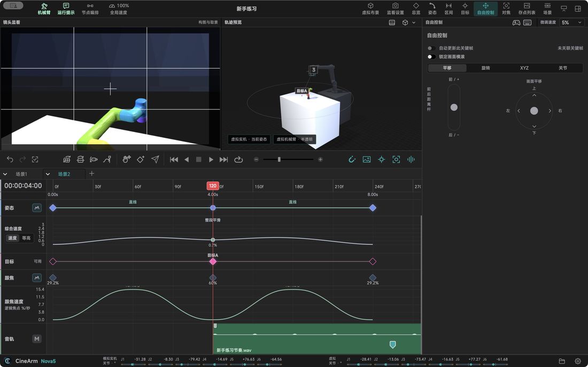Image resolution: width=588 pixels, height=367 pixels.
Task: Select the 关节 tab
Action: (x=563, y=68)
